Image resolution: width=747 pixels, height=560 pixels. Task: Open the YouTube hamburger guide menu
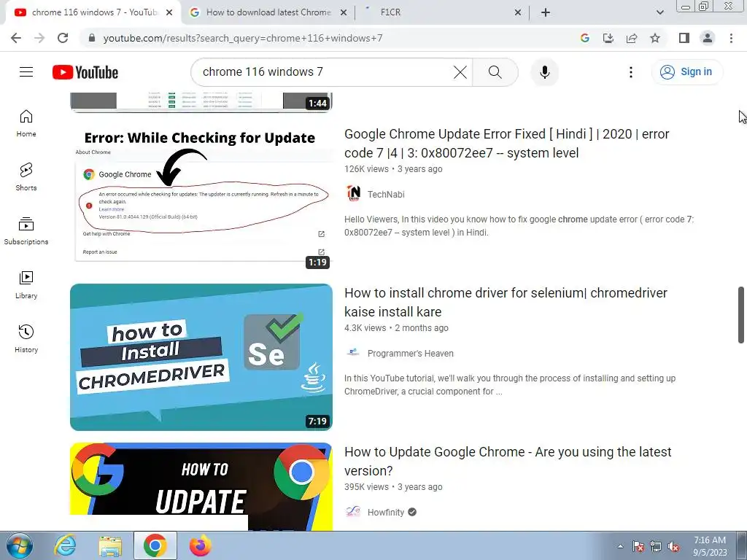[x=26, y=72]
